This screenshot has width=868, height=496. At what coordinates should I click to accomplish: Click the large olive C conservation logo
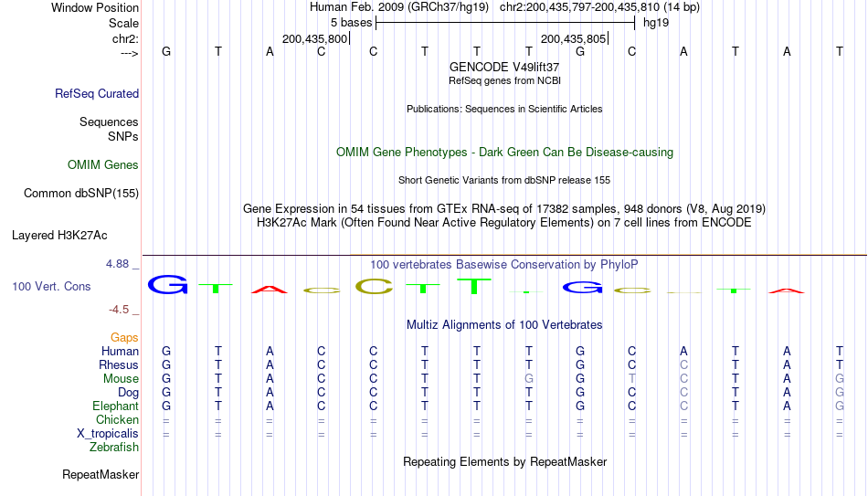[x=374, y=286]
